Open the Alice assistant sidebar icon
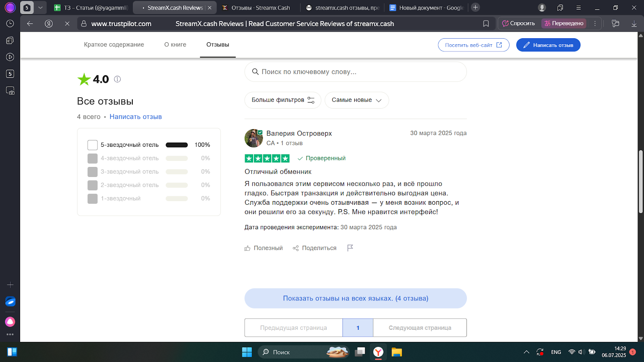 coord(10,322)
